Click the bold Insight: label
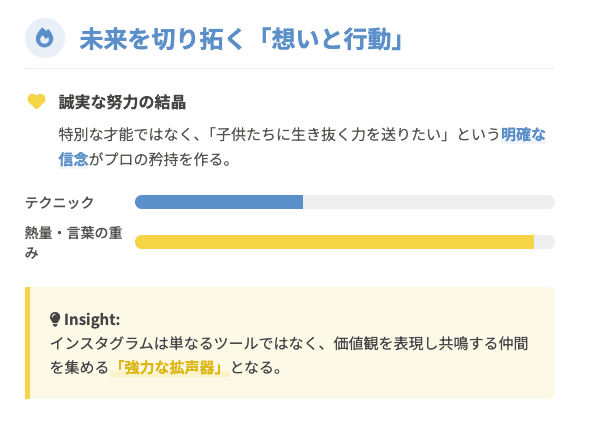Viewport: 610px width, 434px height. click(x=92, y=319)
